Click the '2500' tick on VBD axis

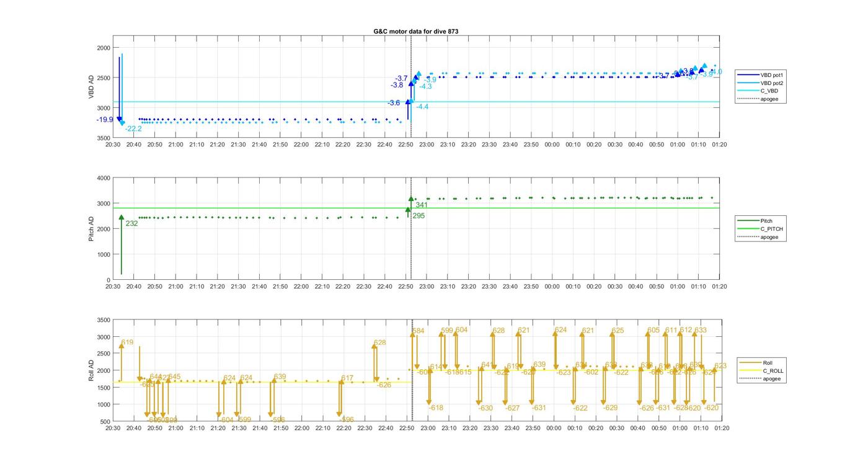pyautogui.click(x=103, y=78)
